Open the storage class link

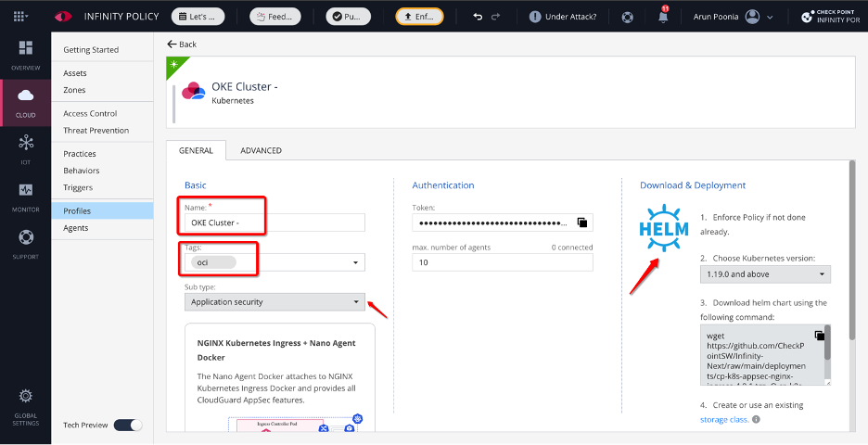[724, 420]
